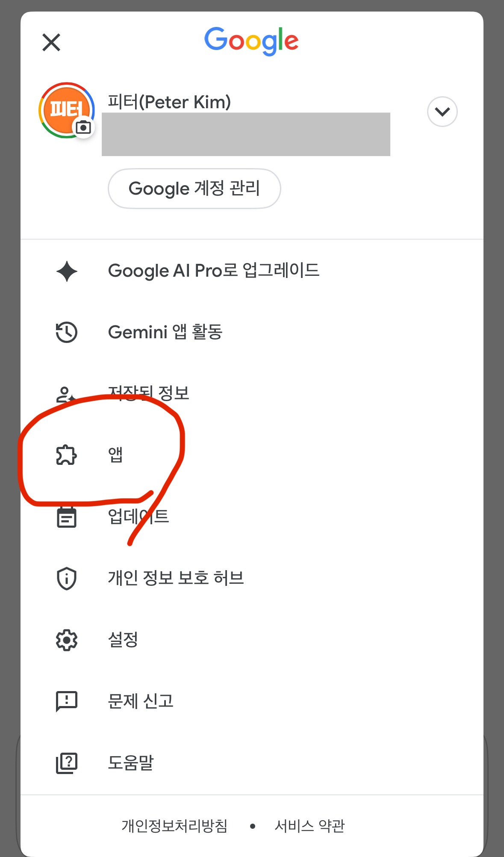Screen dimensions: 504x857
Task: Tap the camera badge on profile picture
Action: click(83, 127)
